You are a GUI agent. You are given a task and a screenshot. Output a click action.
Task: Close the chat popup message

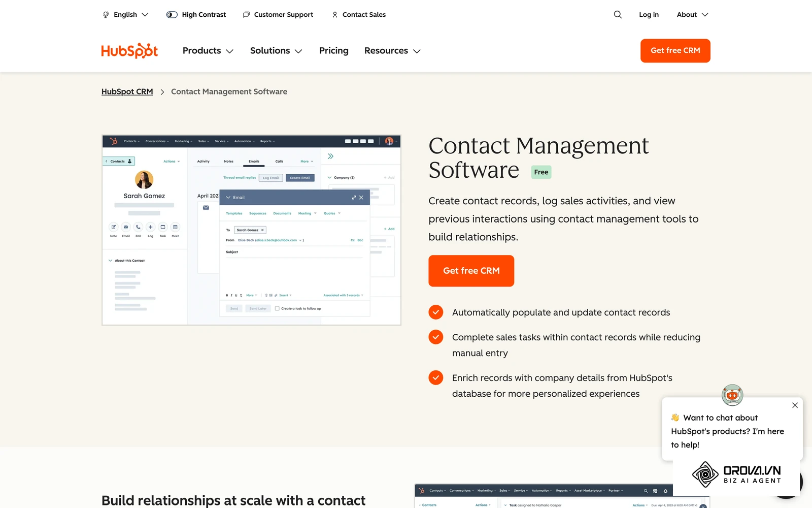click(795, 405)
